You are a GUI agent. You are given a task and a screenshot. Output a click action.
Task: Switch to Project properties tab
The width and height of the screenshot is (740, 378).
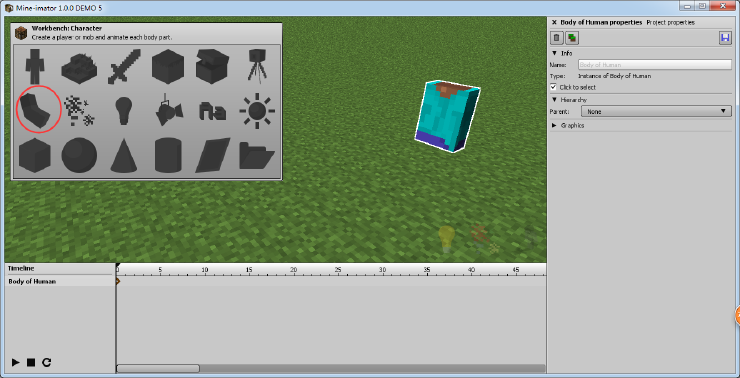(670, 22)
